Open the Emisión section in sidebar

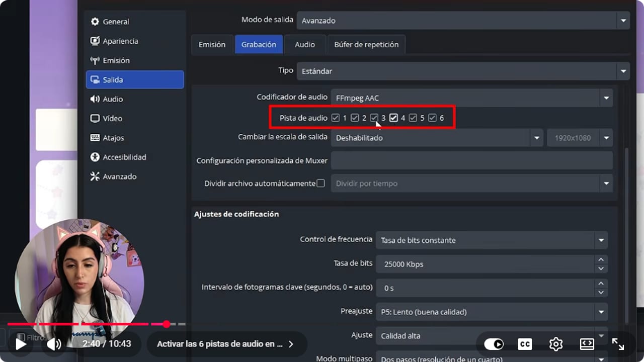[x=135, y=60]
